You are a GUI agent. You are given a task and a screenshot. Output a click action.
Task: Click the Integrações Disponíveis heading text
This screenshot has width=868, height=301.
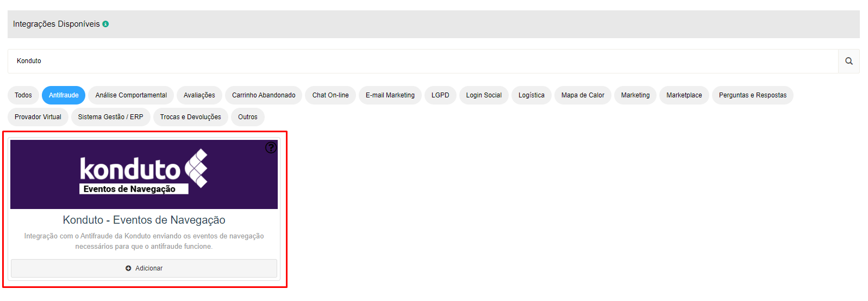(57, 24)
